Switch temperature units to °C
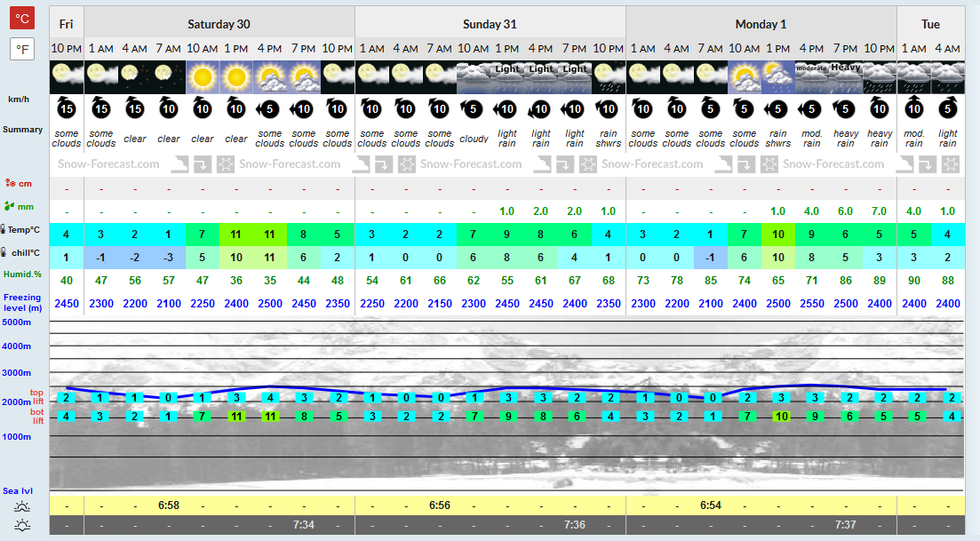 22,18
